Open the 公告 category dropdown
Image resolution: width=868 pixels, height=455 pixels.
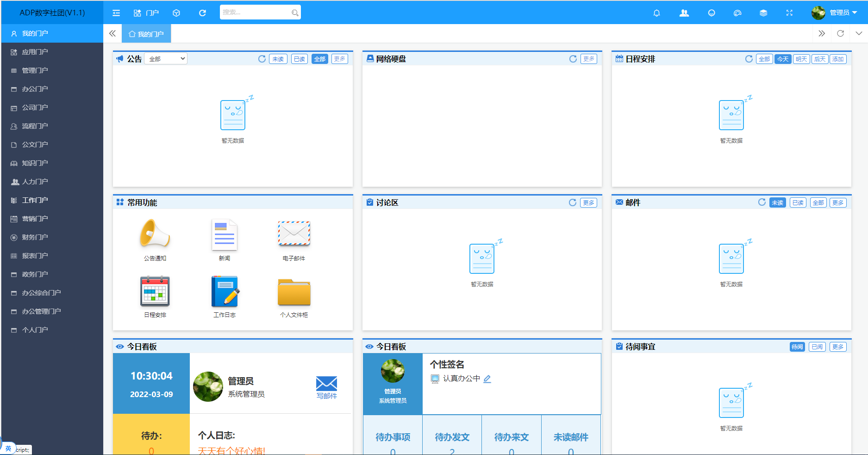[166, 59]
